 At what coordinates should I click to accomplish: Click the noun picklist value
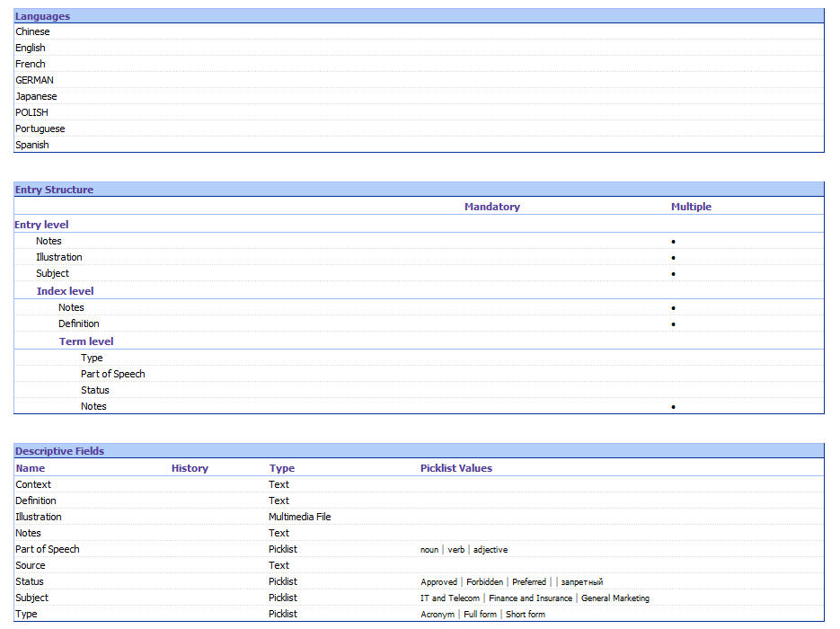pyautogui.click(x=429, y=550)
